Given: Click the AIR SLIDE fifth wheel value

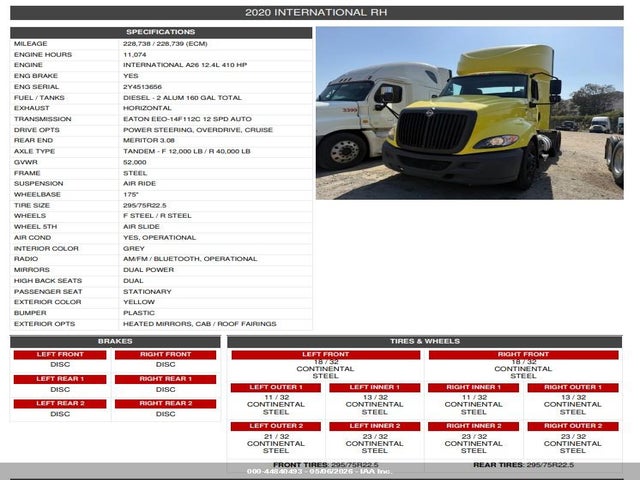Looking at the screenshot, I should point(141,227).
